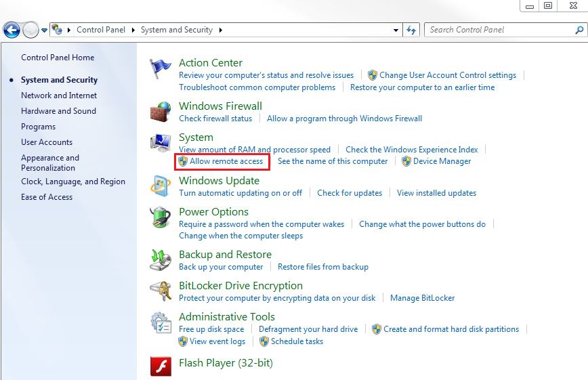The width and height of the screenshot is (588, 380).
Task: Click Defragment your hard drive
Action: coord(308,329)
